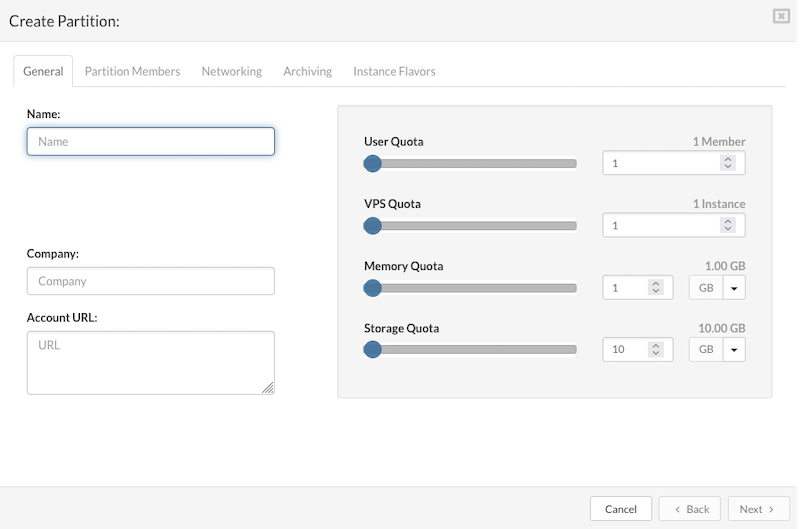Click inside the Account URL text area

150,362
